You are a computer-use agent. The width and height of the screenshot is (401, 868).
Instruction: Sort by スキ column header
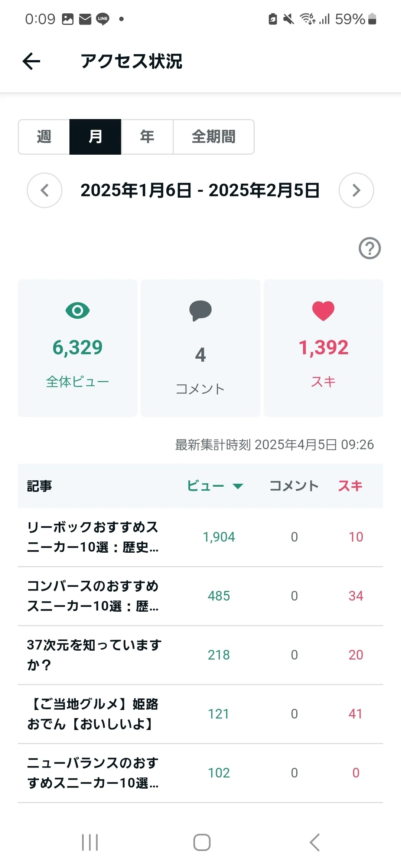point(350,486)
